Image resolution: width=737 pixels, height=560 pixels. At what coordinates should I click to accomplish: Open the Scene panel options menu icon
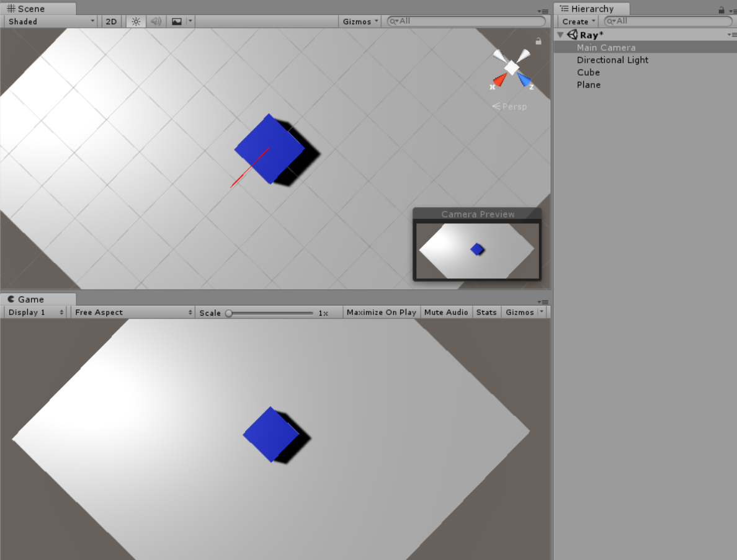click(543, 11)
